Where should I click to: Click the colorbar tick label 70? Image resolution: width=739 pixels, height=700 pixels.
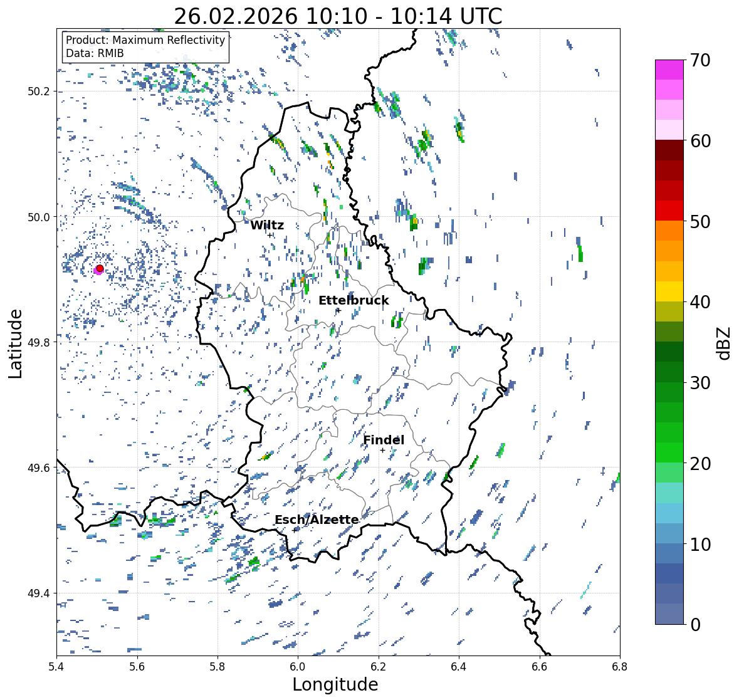[x=700, y=60]
